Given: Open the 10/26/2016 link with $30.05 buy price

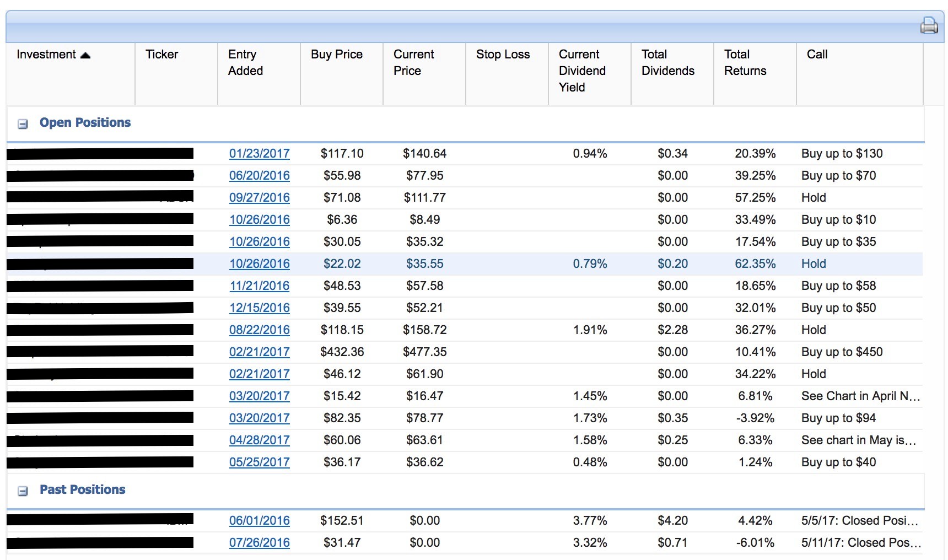Looking at the screenshot, I should [260, 242].
